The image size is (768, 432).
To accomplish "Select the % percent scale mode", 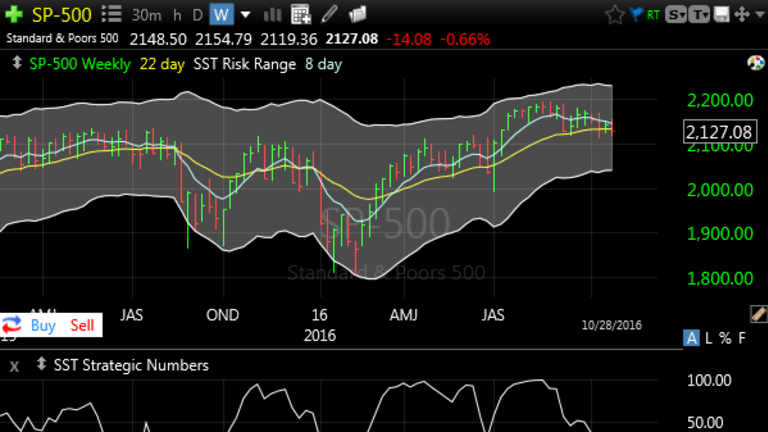I will [x=725, y=338].
